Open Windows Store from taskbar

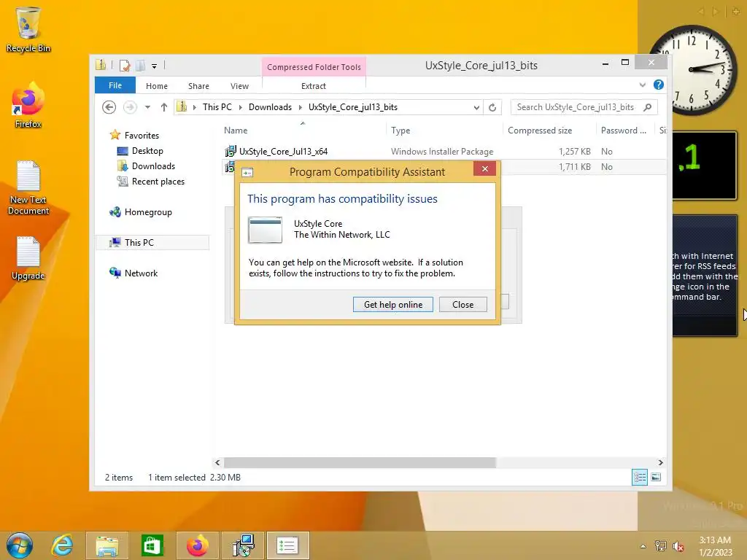(x=152, y=545)
